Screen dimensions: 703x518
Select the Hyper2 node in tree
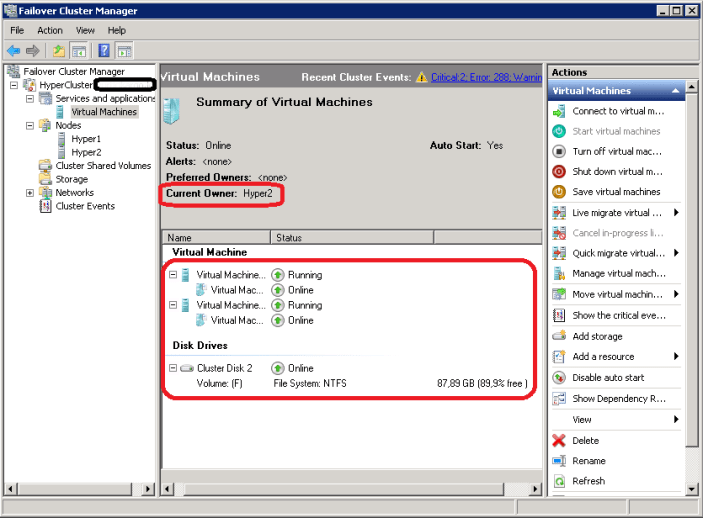coord(86,153)
